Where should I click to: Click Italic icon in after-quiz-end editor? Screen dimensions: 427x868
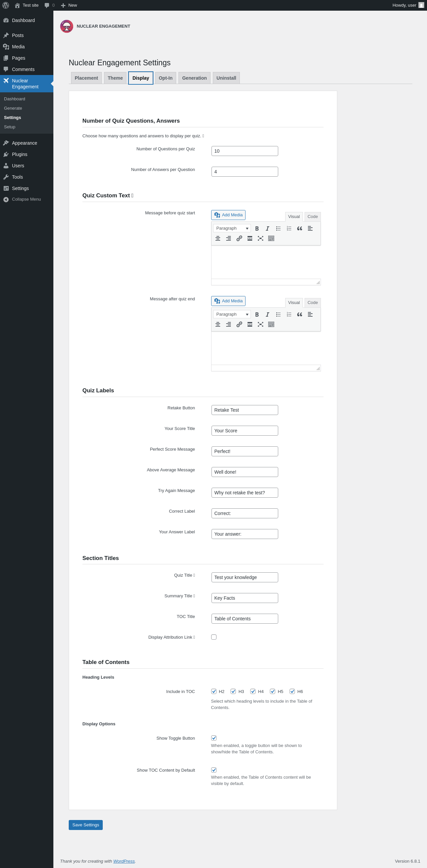pyautogui.click(x=268, y=314)
